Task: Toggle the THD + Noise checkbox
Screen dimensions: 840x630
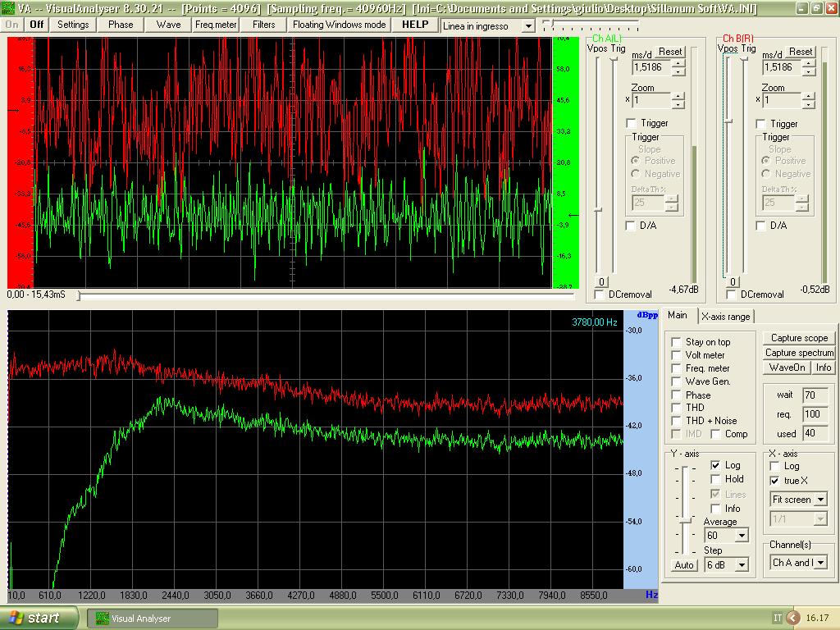Action: click(x=676, y=421)
